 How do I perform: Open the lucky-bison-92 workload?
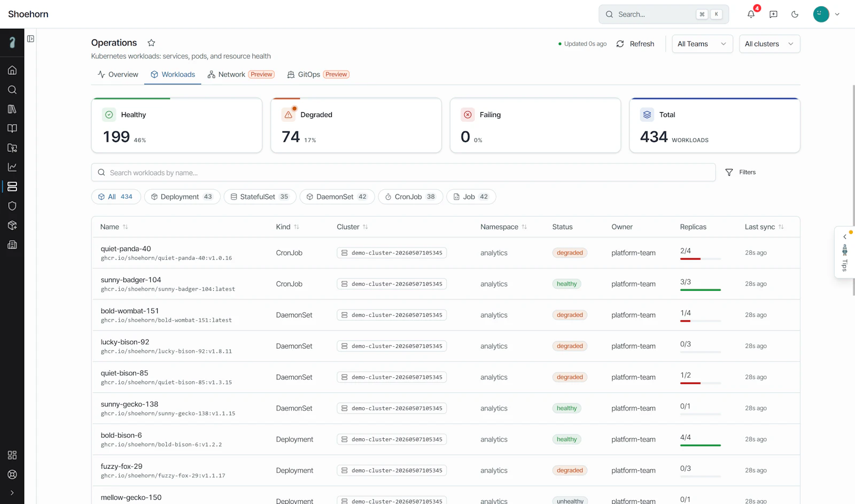(125, 342)
